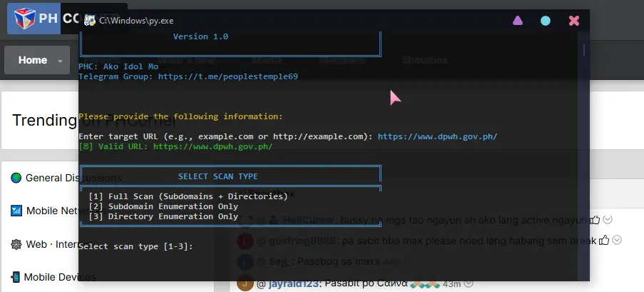Click the 'PHC: Ako Idol Mo' line
The width and height of the screenshot is (644, 292).
tap(118, 66)
